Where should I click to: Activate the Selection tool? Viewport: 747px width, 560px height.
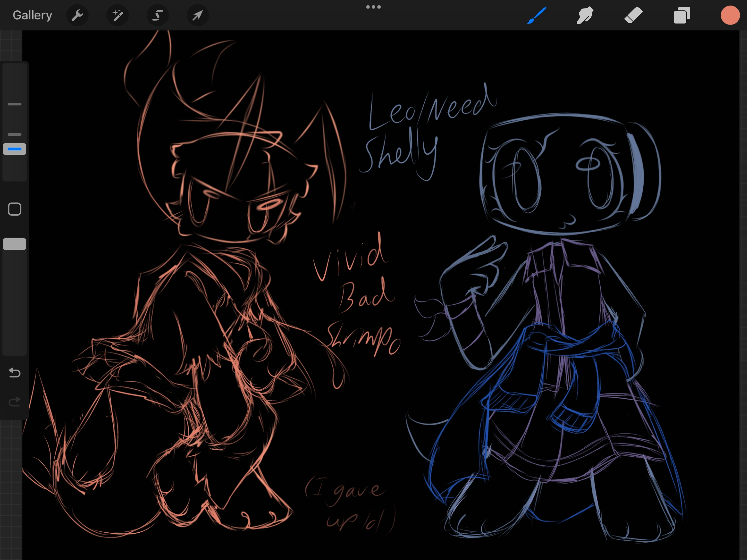[x=158, y=15]
